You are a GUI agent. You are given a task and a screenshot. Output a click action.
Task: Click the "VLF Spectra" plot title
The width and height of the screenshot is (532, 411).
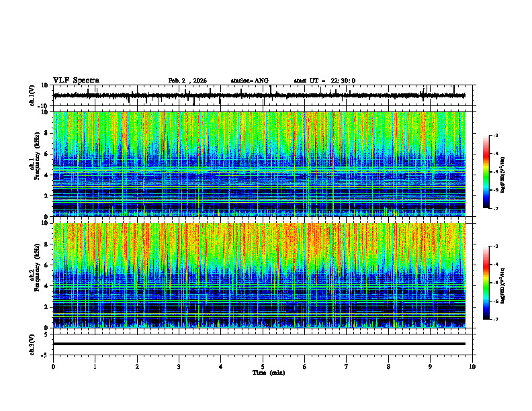click(76, 81)
